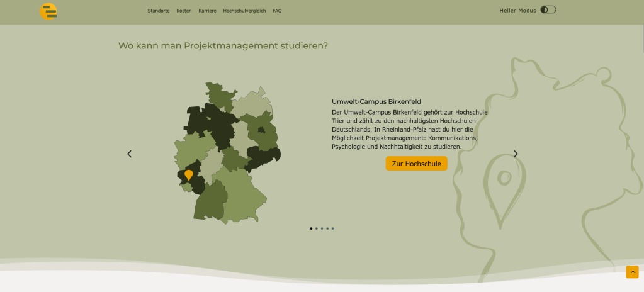Click the Kosten navigation link
Screen dimensions: 644x292
tap(184, 11)
